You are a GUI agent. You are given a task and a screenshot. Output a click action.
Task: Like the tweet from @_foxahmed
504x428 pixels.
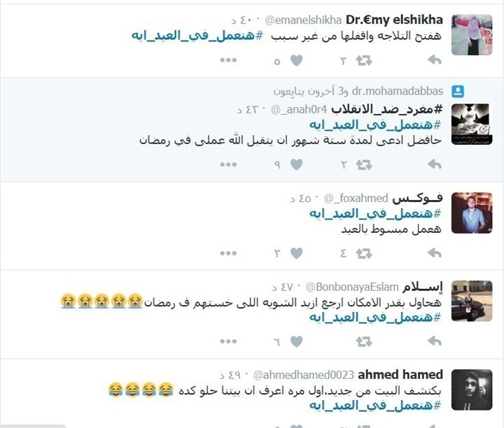pos(296,253)
